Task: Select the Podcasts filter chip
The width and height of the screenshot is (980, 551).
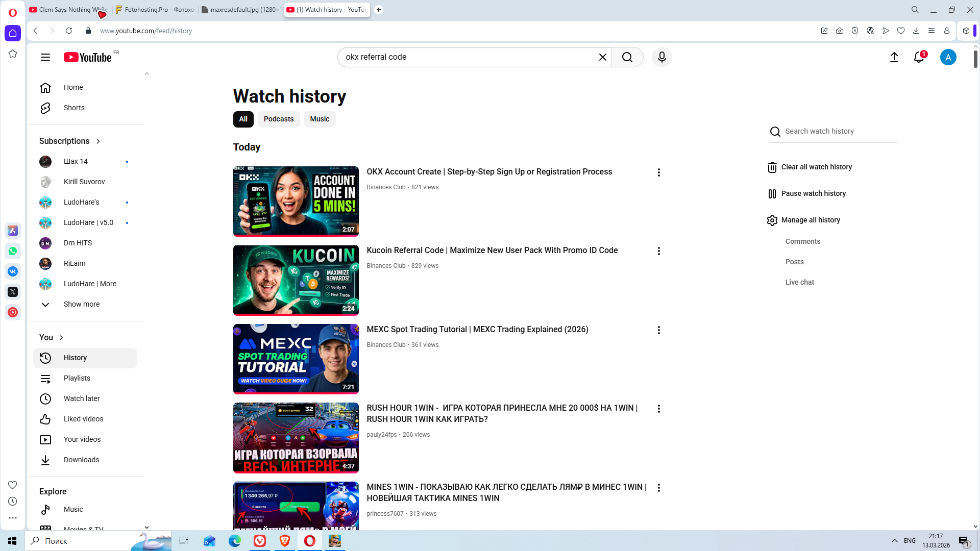Action: point(278,119)
